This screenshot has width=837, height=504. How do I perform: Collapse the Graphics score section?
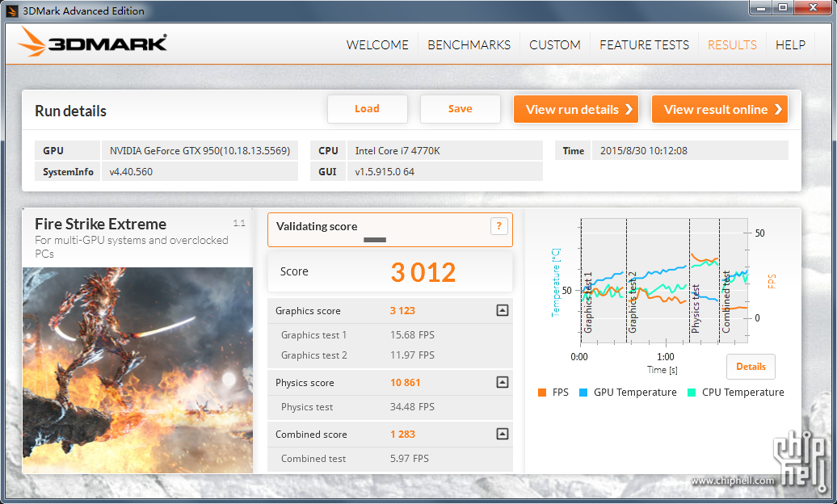(503, 310)
